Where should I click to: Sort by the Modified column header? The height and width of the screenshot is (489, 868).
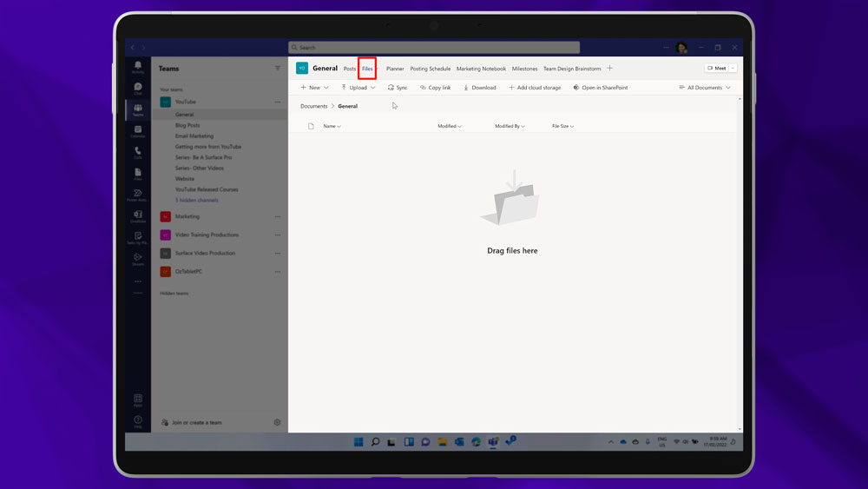tap(449, 126)
